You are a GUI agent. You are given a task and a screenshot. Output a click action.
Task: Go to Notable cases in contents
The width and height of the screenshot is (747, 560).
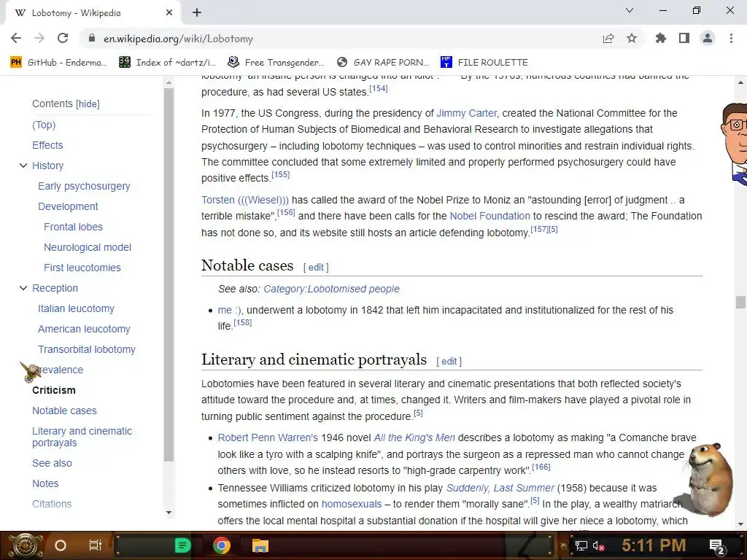64,411
